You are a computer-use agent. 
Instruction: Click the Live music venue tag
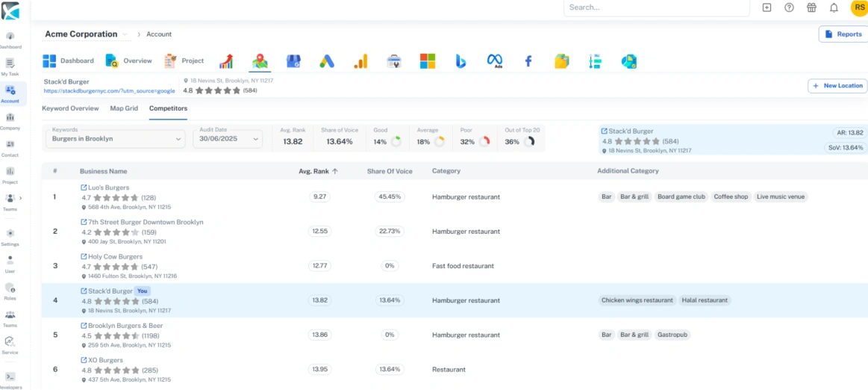tap(781, 196)
